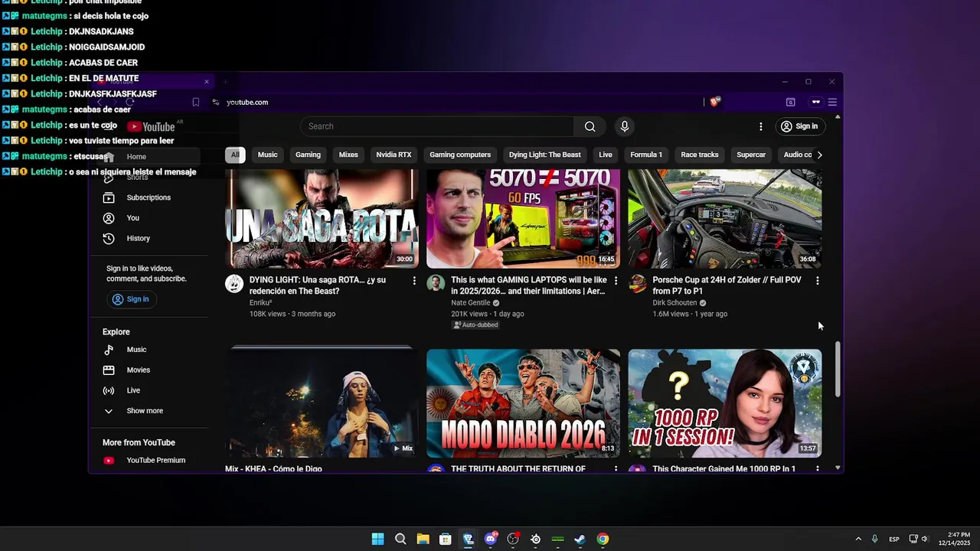Select the Nvidia RTX filter chip
This screenshot has height=551, width=980.
394,155
